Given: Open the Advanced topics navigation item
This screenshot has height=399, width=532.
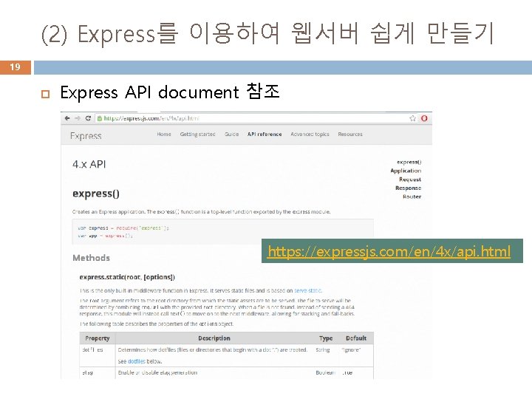Looking at the screenshot, I should click(310, 134).
